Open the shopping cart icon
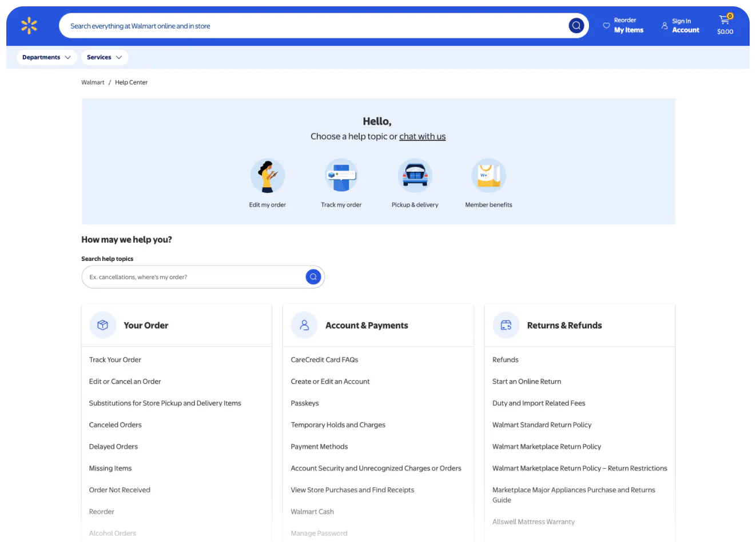The image size is (756, 542). pyautogui.click(x=725, y=21)
